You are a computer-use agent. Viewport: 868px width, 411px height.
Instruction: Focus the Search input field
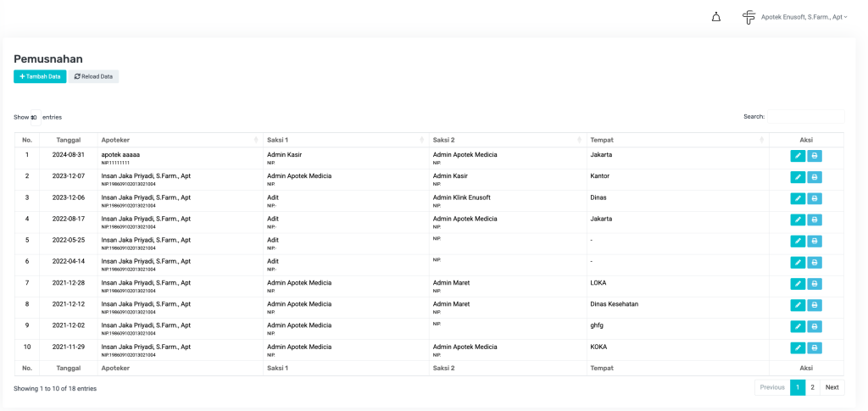(x=805, y=117)
